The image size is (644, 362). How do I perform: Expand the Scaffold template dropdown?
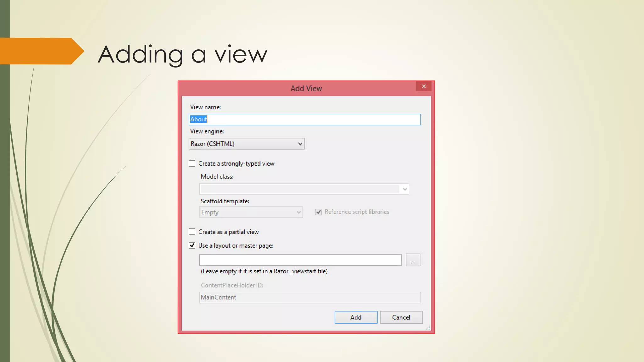251,212
